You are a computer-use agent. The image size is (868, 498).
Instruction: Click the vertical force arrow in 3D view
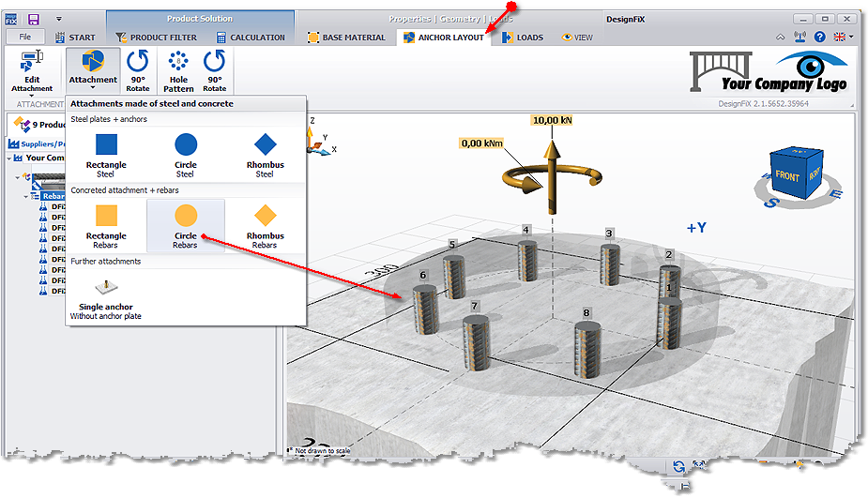click(x=552, y=176)
